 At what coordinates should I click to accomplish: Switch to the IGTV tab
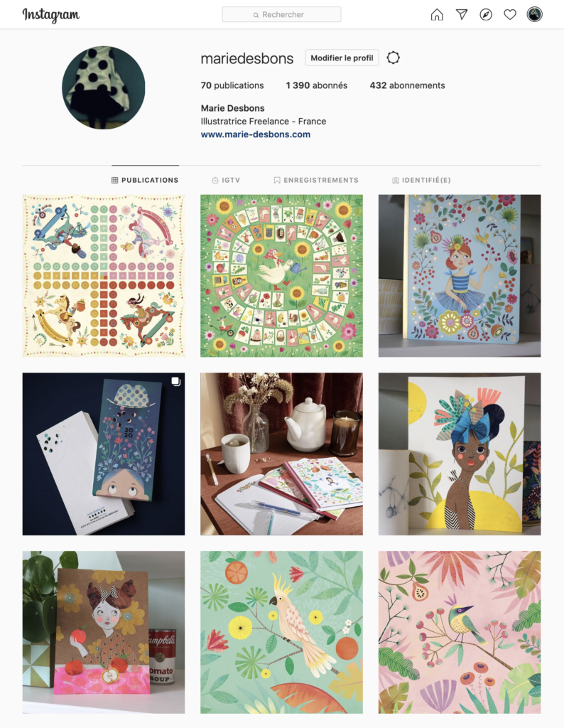click(x=226, y=180)
